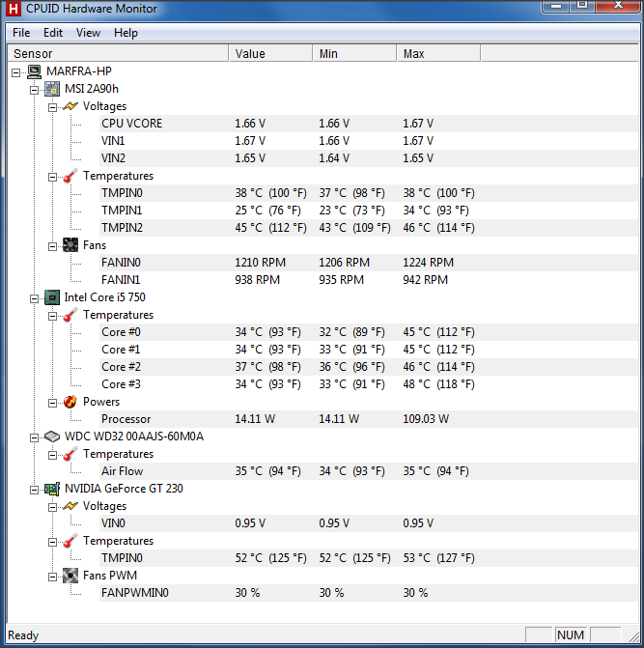Click the thermometer icon under WDC hard drive
Screen dimensions: 644x648
[70, 454]
